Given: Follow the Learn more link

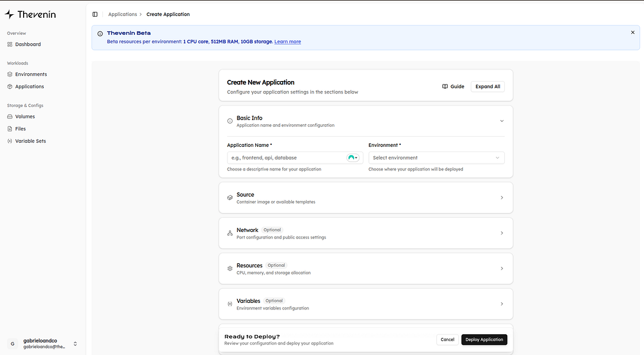Looking at the screenshot, I should coord(288,42).
